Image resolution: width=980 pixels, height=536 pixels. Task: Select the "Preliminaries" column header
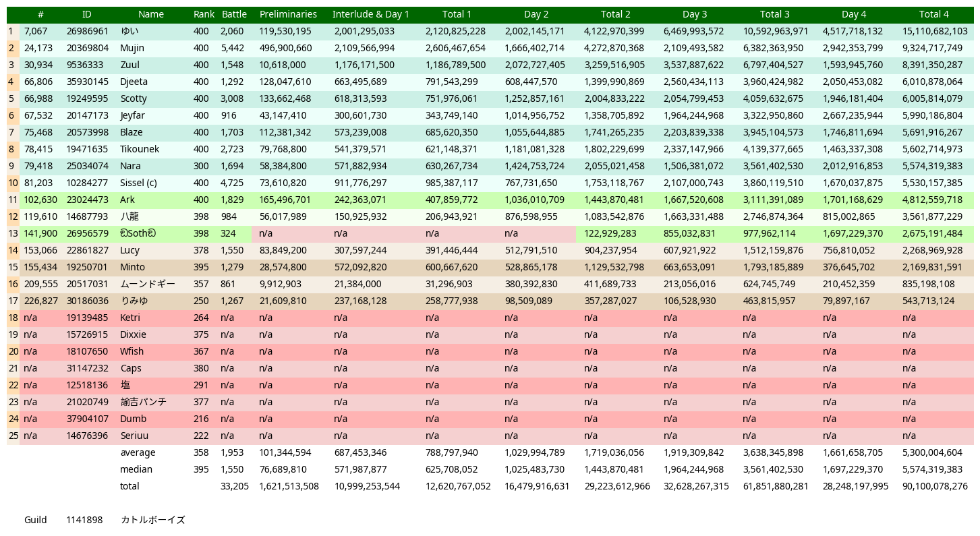[288, 14]
